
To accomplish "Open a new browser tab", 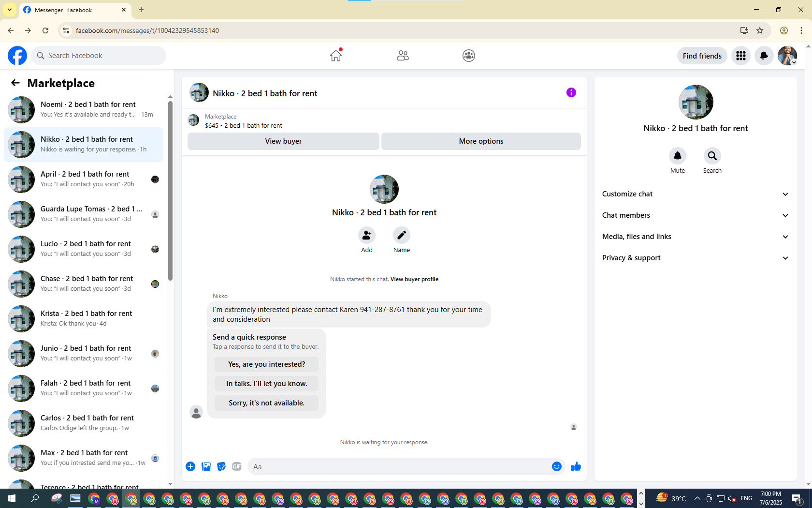I will point(141,10).
